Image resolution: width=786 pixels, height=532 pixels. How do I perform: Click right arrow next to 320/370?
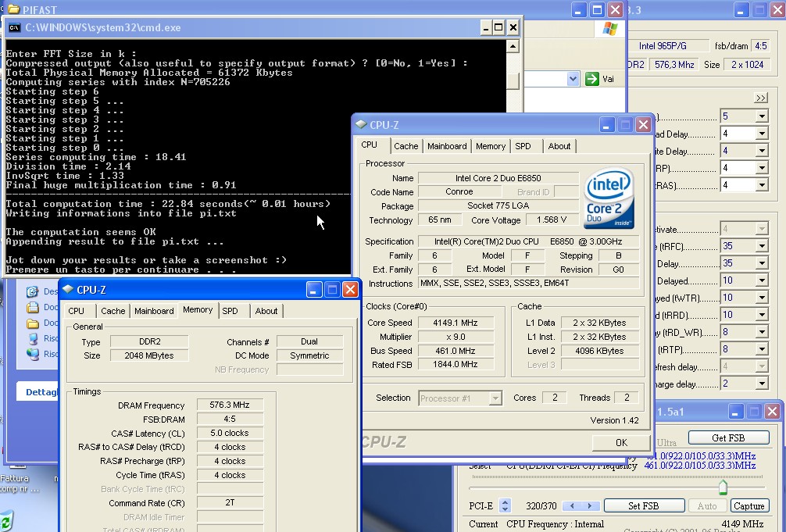click(589, 506)
